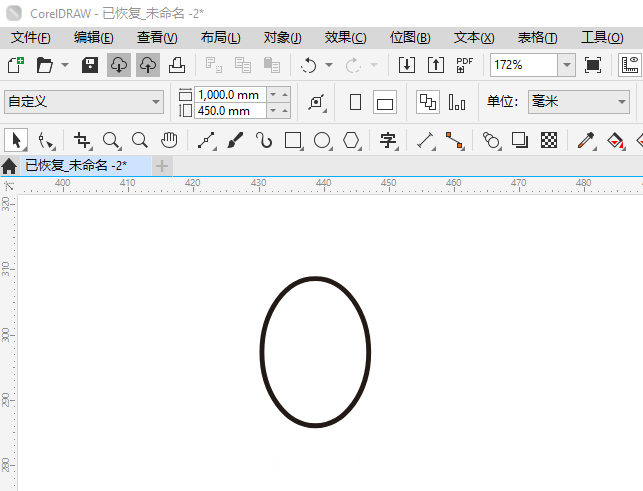This screenshot has width=643, height=491.
Task: Open the 文件(F) menu
Action: (30, 37)
